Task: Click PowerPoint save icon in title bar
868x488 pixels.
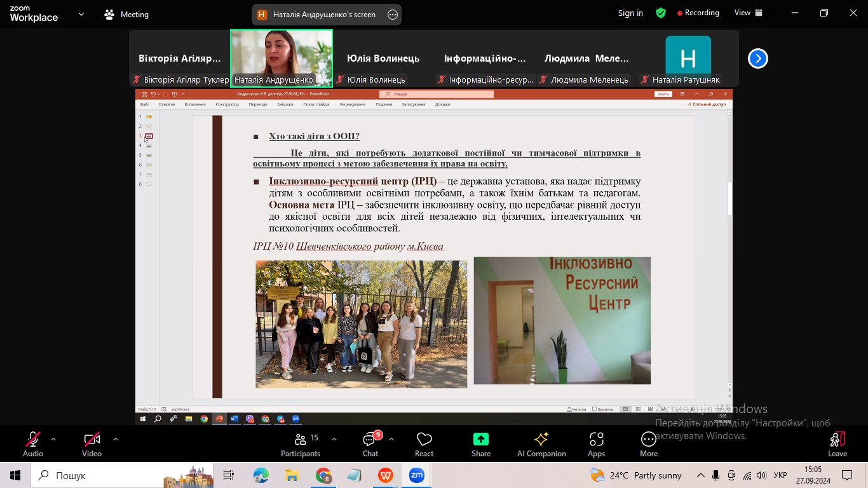Action: coord(144,94)
